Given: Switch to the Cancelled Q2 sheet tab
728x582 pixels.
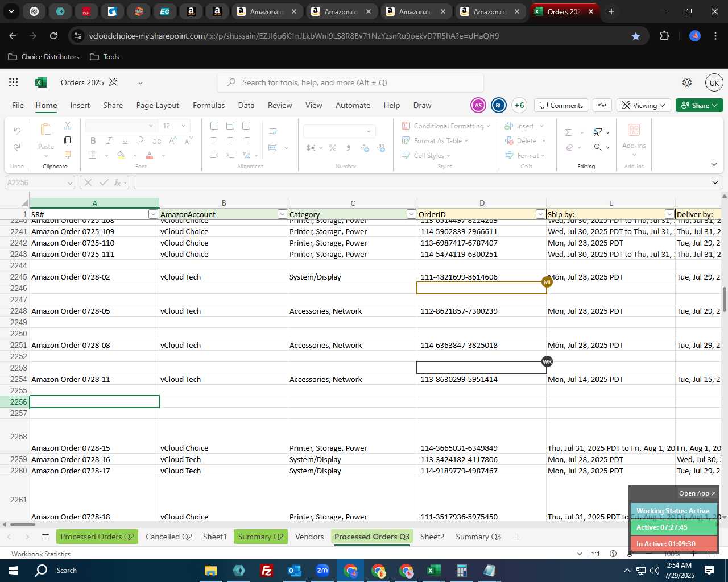Looking at the screenshot, I should tap(169, 537).
